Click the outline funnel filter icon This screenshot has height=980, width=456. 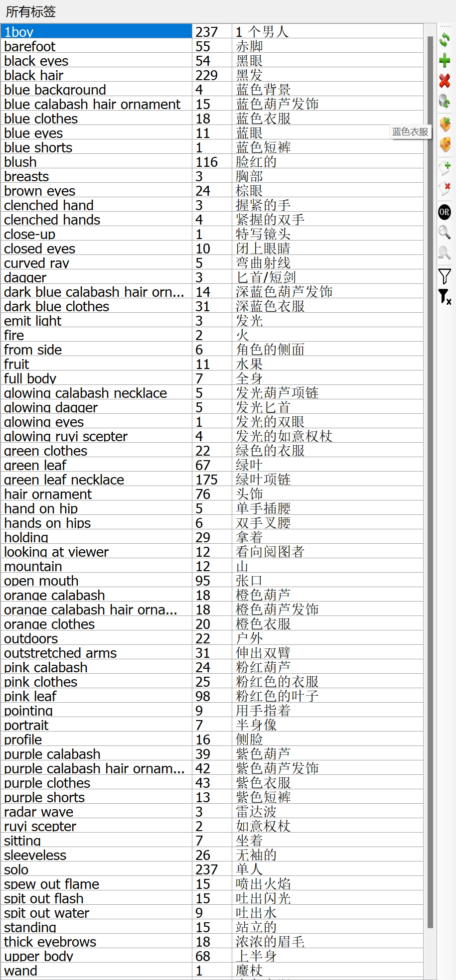445,276
